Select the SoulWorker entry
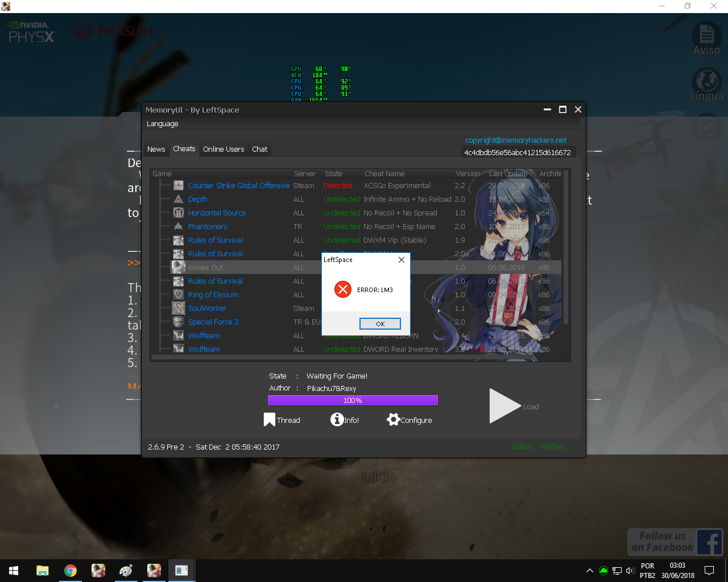The image size is (728, 582). pos(207,309)
